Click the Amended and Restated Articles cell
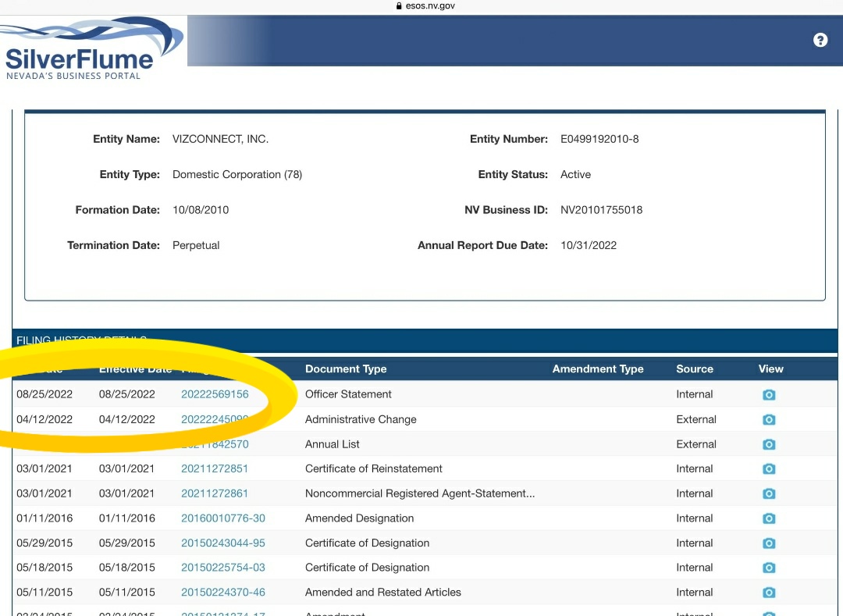The width and height of the screenshot is (843, 616). coord(382,593)
